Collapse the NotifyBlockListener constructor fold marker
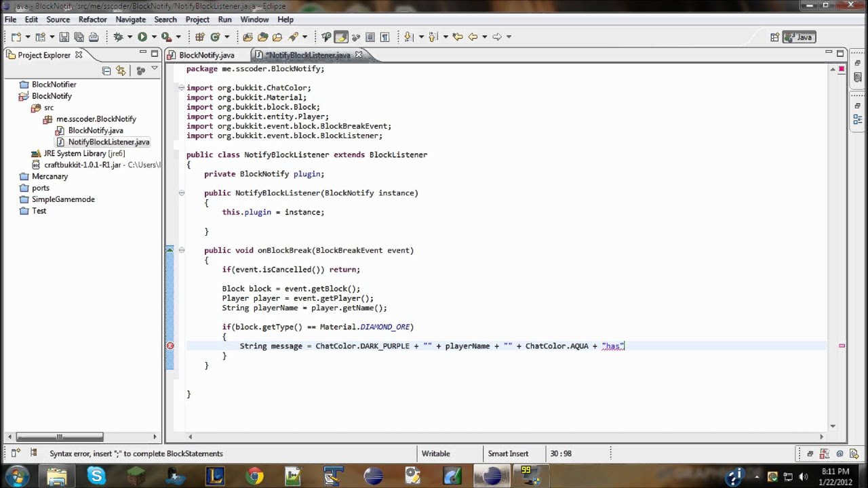868x488 pixels. click(181, 193)
